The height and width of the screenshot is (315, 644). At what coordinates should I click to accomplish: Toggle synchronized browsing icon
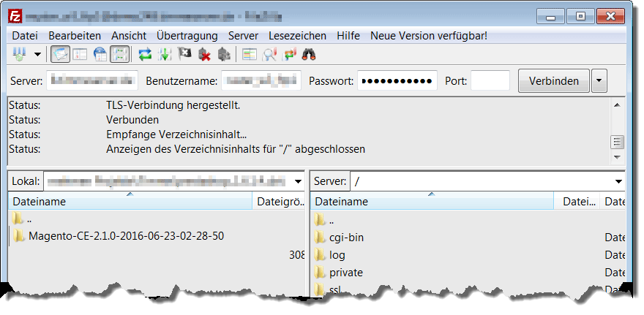tap(289, 54)
